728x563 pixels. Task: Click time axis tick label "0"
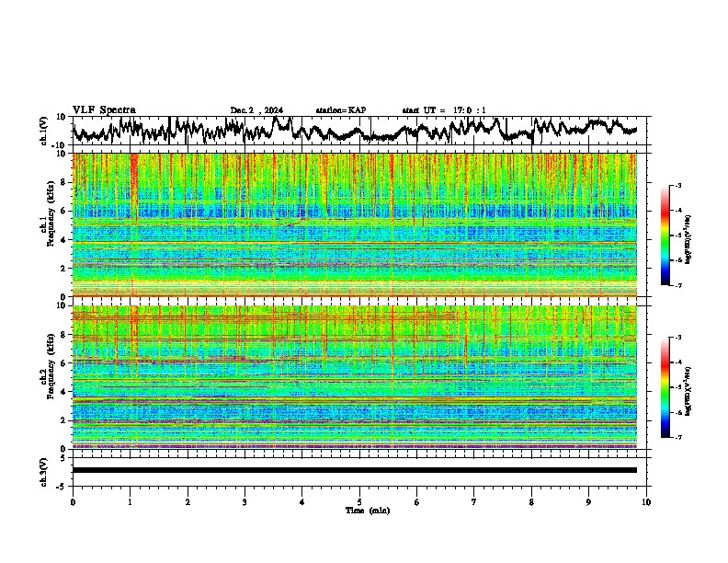coord(73,502)
